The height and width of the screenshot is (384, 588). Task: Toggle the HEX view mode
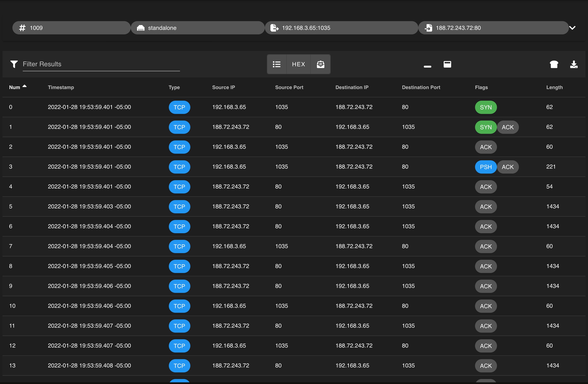pyautogui.click(x=298, y=64)
